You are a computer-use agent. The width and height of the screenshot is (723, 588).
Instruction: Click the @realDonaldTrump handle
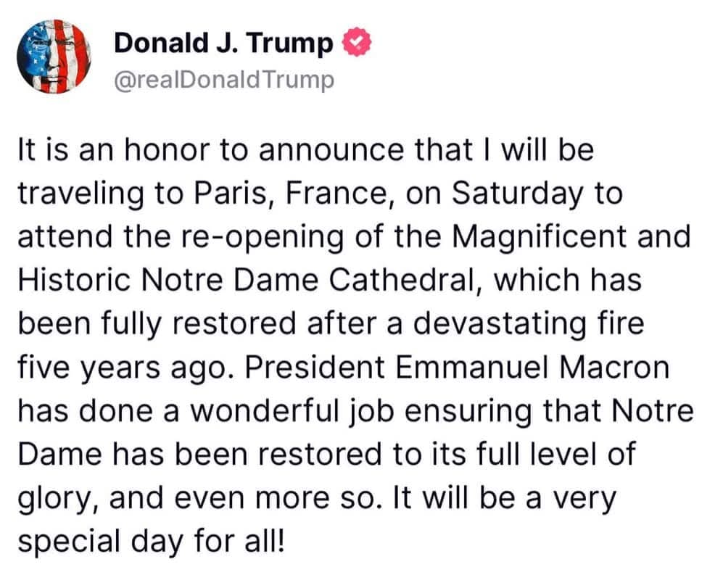[224, 78]
